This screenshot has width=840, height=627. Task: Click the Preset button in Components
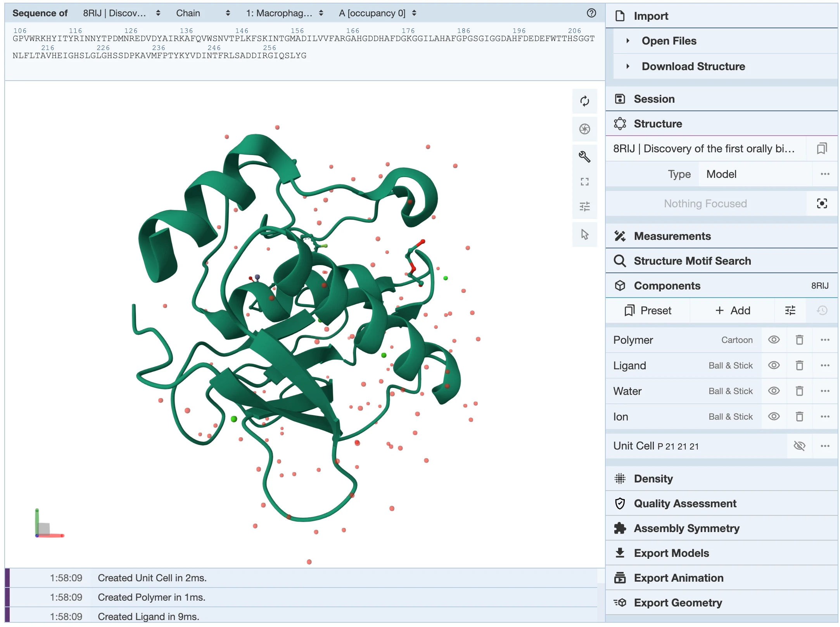point(648,310)
